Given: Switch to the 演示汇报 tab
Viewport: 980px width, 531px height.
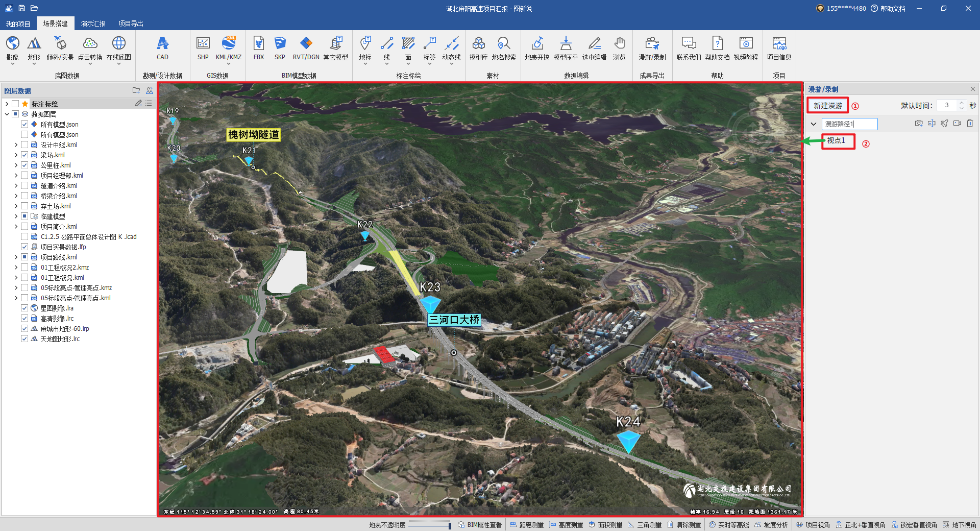Looking at the screenshot, I should click(93, 23).
